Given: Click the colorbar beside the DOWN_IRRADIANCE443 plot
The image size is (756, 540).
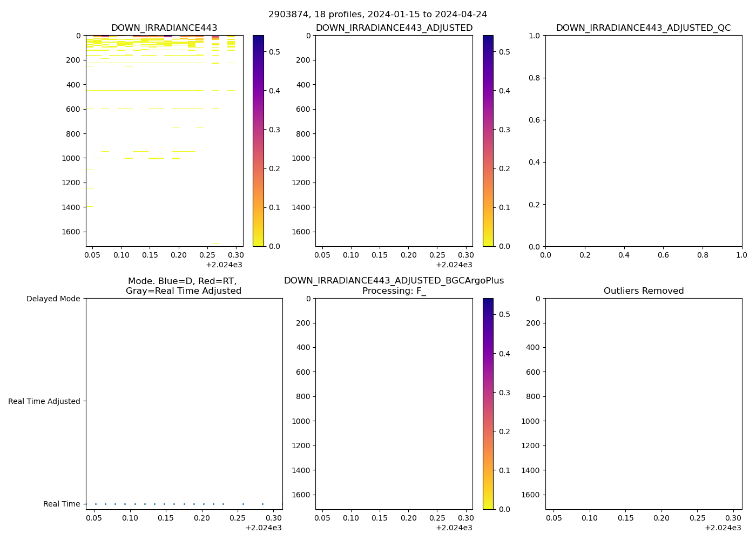Looking at the screenshot, I should point(258,140).
